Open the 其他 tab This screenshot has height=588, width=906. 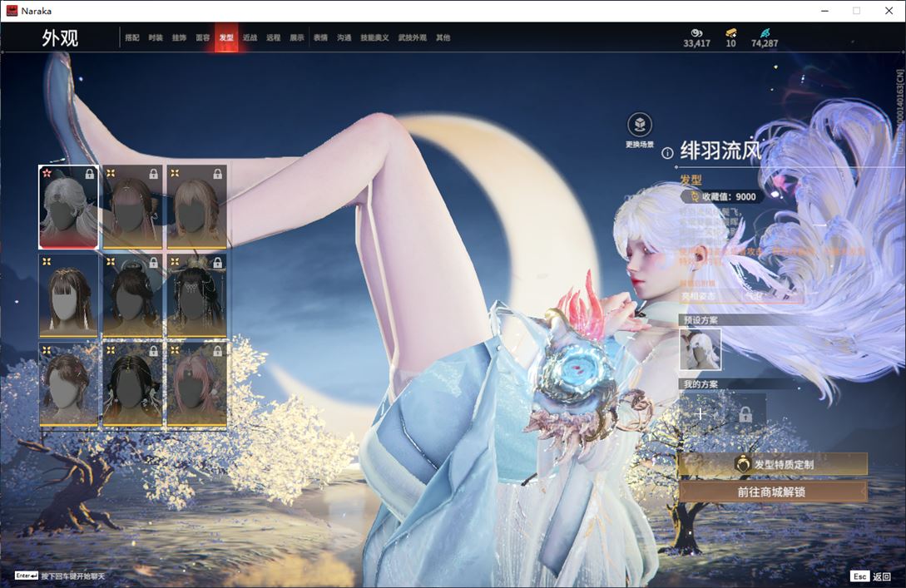click(x=443, y=37)
